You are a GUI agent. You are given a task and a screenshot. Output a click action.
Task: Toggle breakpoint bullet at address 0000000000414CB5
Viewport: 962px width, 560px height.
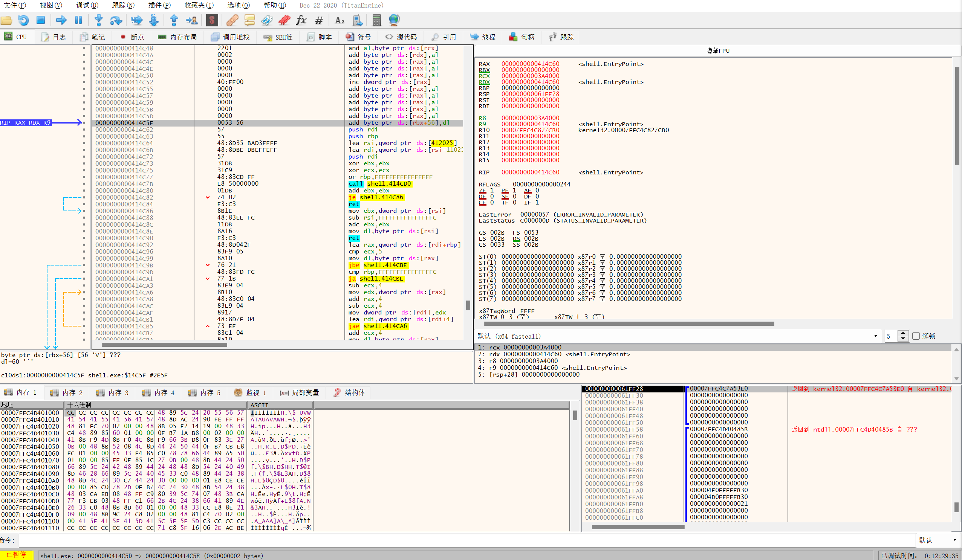[x=84, y=326]
